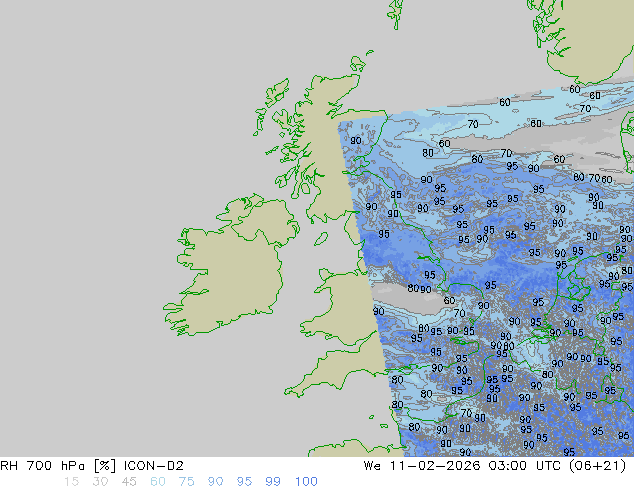Screen dimensions: 634x490
Task: Click the 95 legend color label
Action: pyautogui.click(x=244, y=482)
